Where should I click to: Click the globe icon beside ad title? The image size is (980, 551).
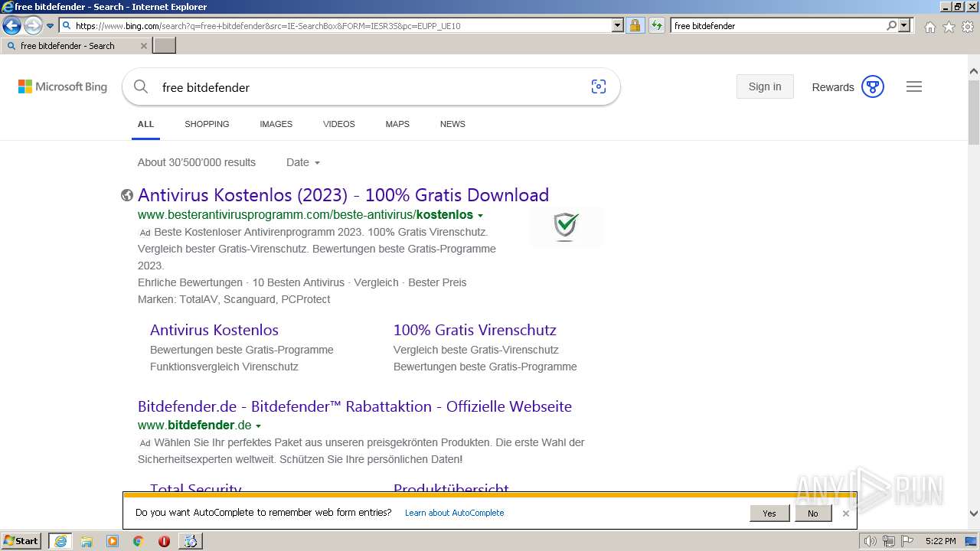coord(127,195)
